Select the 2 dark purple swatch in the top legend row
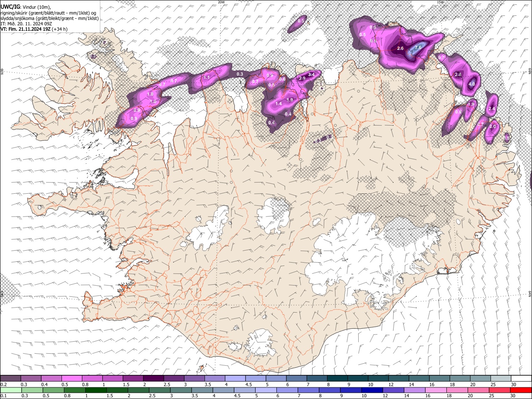 (153, 379)
